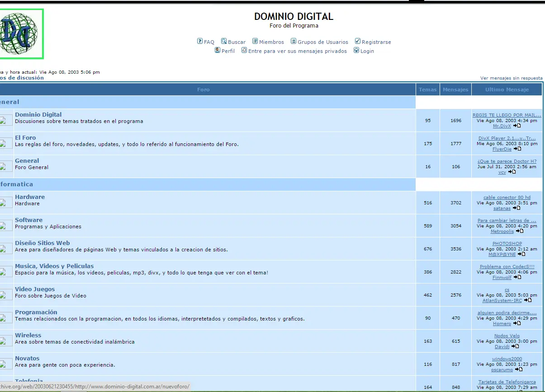Click the mensajes privados envelope icon
Viewport: 545px width, 392px height.
(243, 51)
